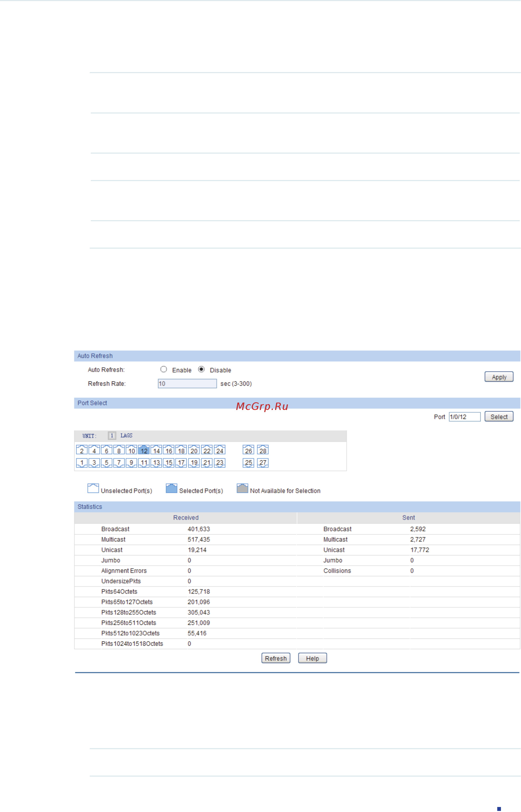Select port 24 icon

tap(220, 450)
